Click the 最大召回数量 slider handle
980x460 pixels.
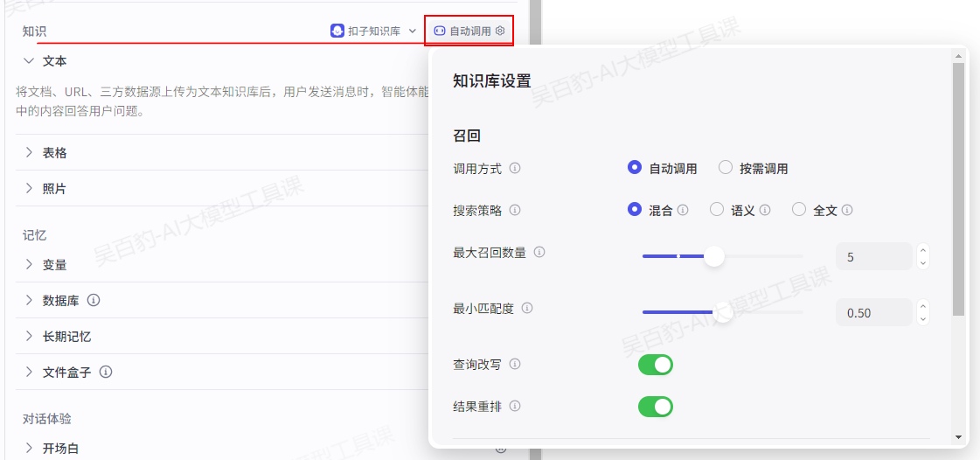714,256
